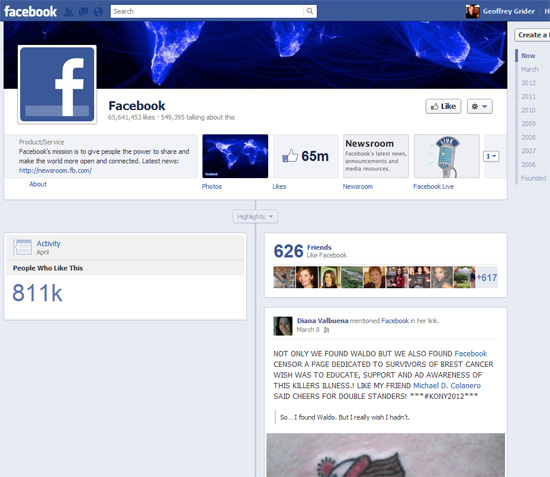Click the Facebook page profile picture
The height and width of the screenshot is (477, 550).
(57, 85)
